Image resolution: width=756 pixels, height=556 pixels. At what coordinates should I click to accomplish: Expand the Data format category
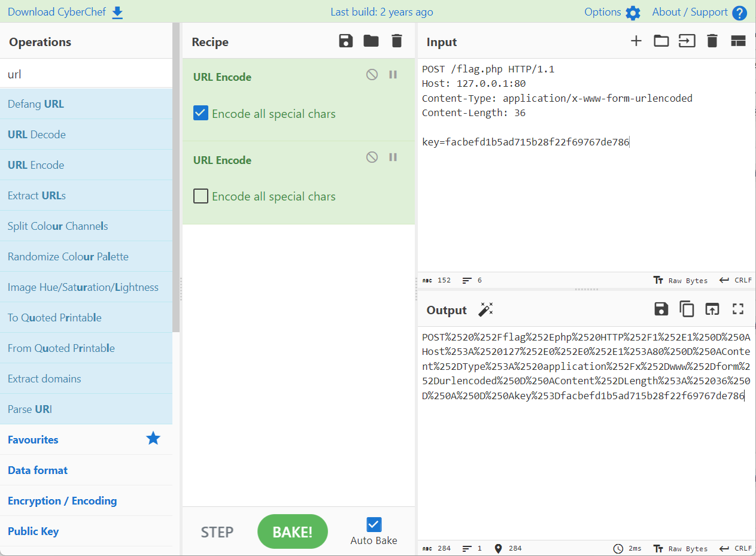38,470
